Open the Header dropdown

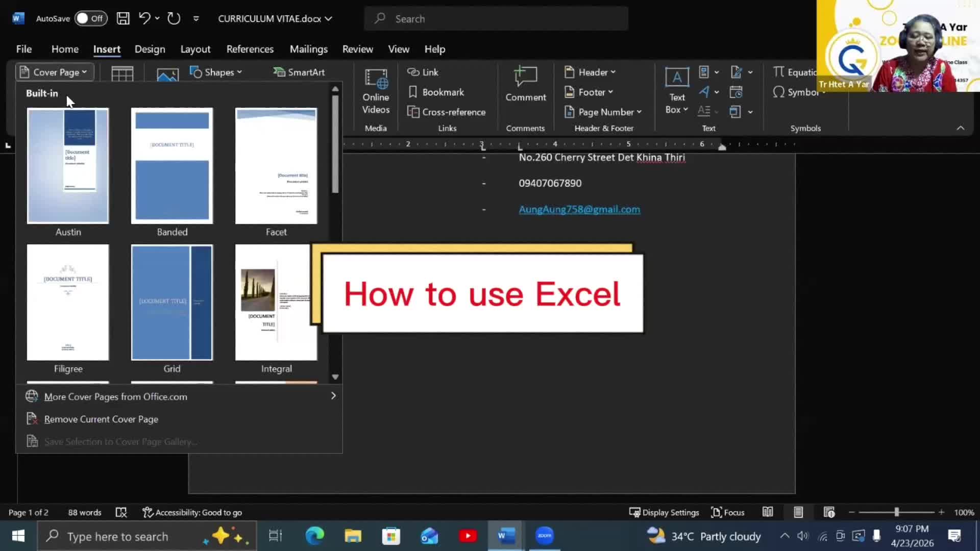pyautogui.click(x=590, y=72)
